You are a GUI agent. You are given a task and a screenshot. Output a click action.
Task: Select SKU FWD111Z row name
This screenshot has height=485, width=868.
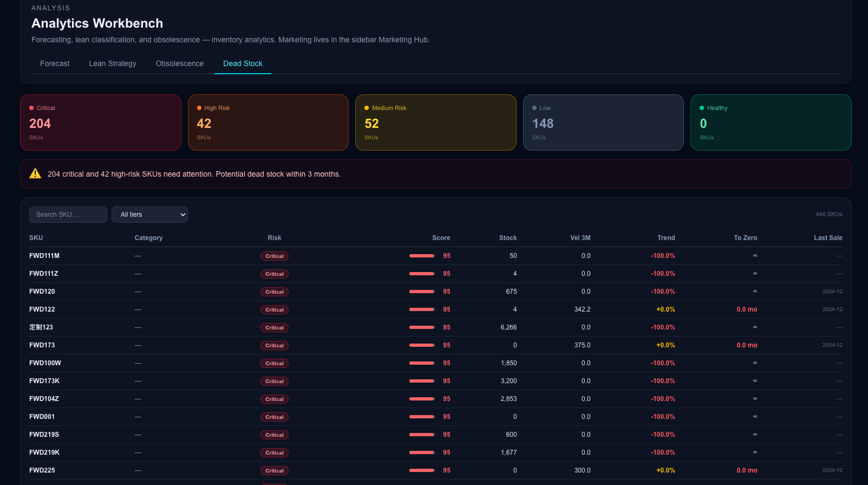click(x=44, y=274)
